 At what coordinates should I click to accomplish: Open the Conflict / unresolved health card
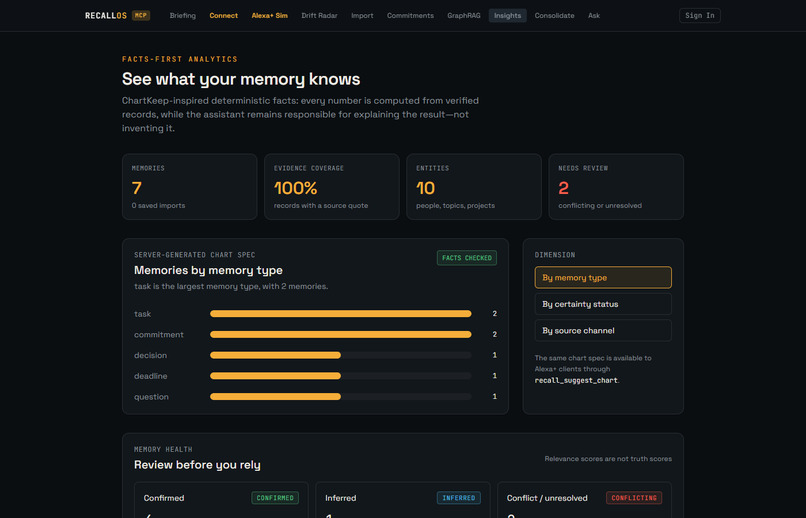(584, 500)
